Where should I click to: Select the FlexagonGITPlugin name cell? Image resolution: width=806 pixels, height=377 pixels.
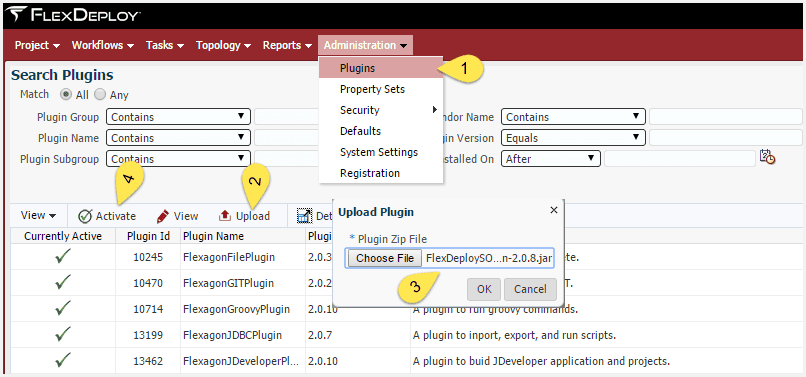[x=243, y=283]
